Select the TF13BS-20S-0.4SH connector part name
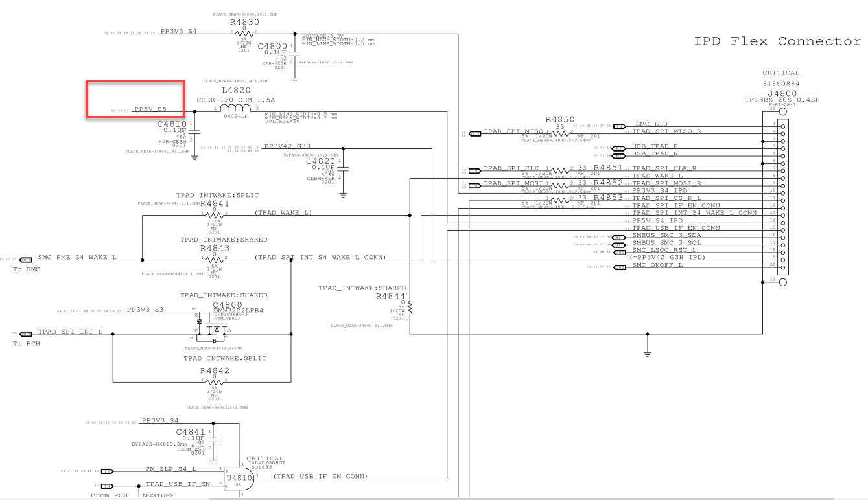Screen dimensions: 868x500 [x=783, y=100]
